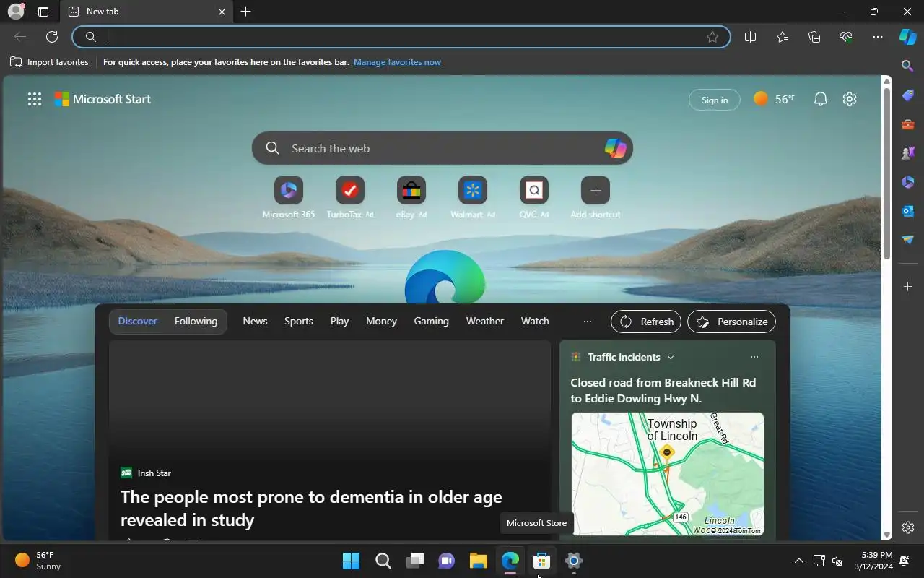Click the Sign in button
The image size is (924, 578).
point(715,100)
